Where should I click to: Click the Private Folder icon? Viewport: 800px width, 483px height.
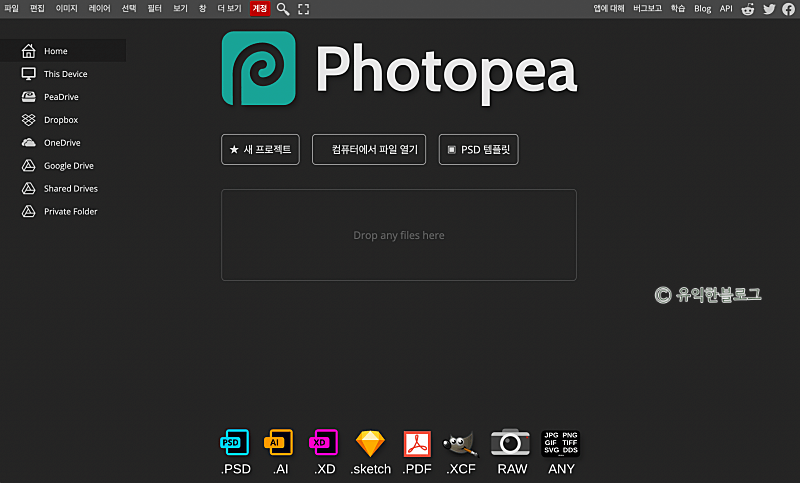click(x=29, y=212)
